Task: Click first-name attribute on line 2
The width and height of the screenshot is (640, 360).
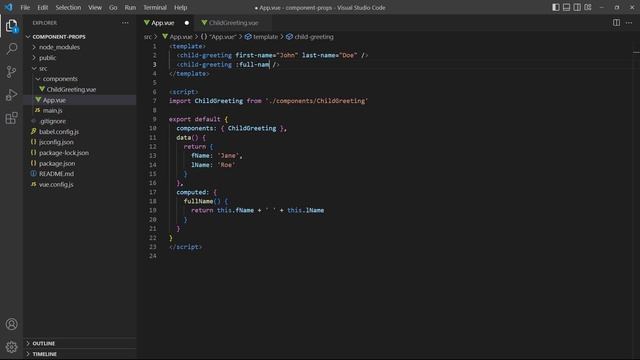Action: (254, 55)
